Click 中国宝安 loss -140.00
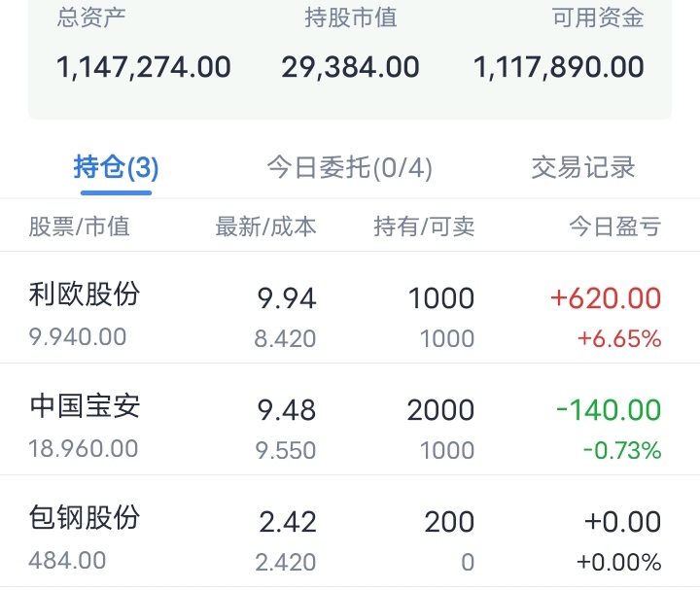700x591 pixels. 609,410
